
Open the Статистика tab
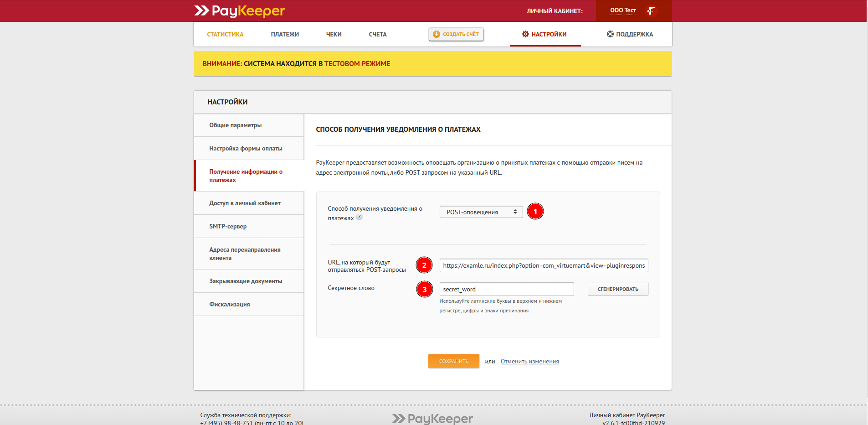tap(225, 34)
